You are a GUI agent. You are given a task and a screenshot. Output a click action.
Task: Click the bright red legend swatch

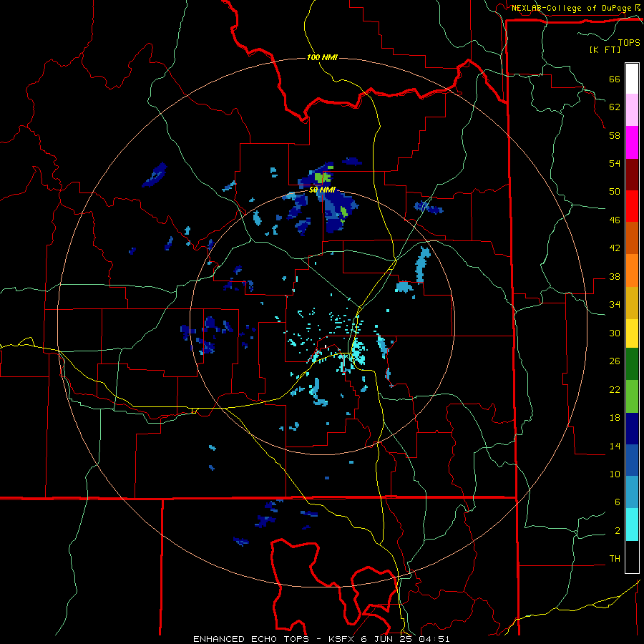632,206
